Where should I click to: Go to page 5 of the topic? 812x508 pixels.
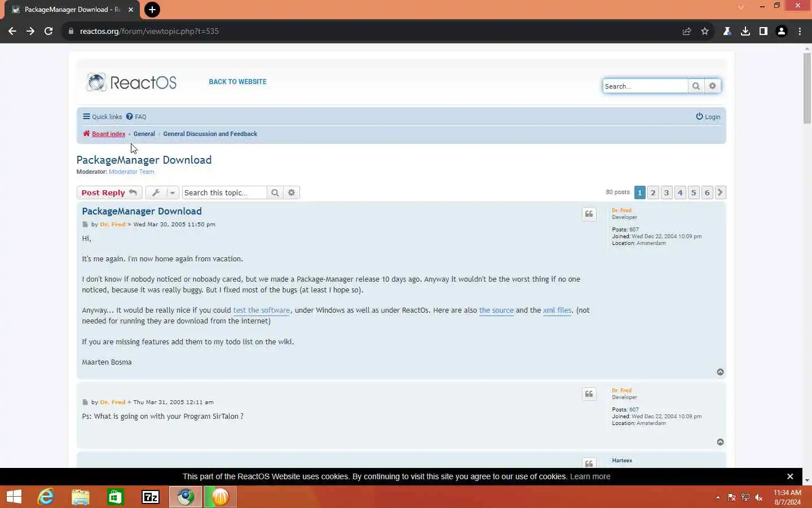(694, 192)
